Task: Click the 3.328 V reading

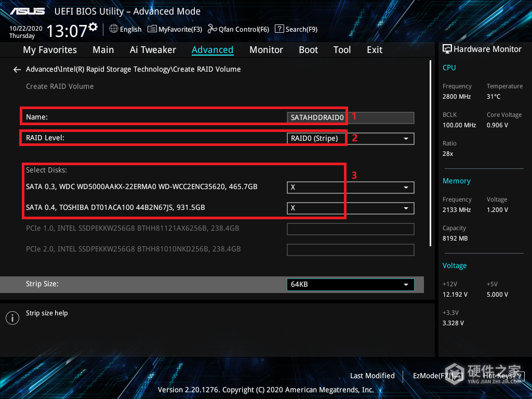Action: click(x=453, y=323)
